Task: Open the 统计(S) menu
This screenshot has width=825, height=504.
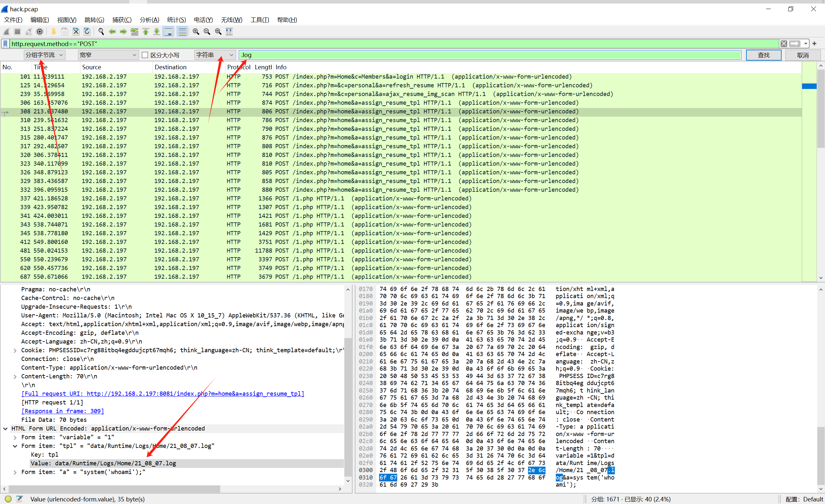Action: [x=176, y=20]
